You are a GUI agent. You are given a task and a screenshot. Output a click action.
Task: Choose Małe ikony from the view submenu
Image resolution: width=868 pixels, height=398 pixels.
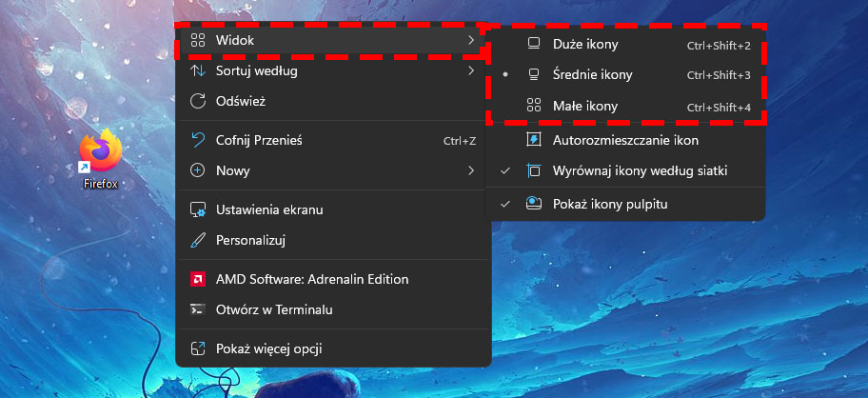pyautogui.click(x=625, y=107)
